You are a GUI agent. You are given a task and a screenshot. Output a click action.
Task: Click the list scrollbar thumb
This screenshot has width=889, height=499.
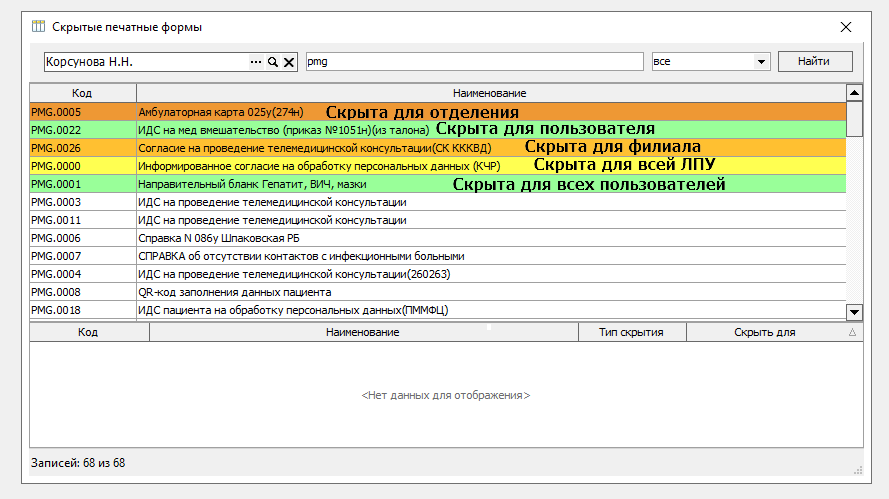click(x=854, y=119)
